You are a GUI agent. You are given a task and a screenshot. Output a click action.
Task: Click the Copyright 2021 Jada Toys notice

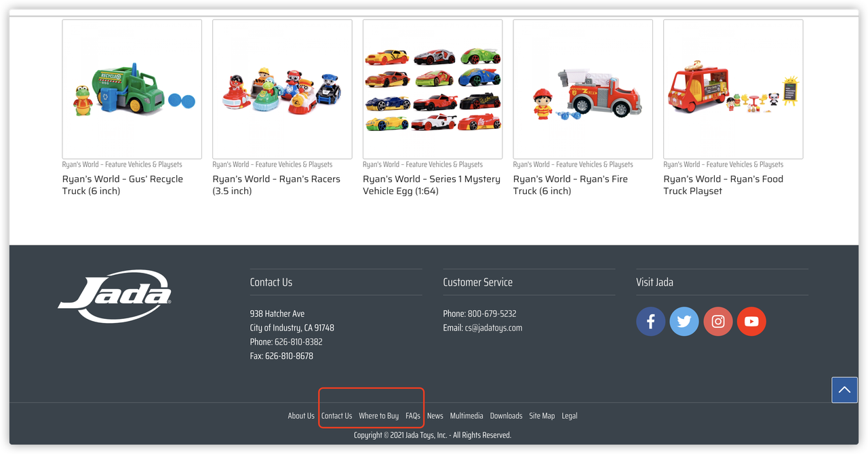pos(433,435)
